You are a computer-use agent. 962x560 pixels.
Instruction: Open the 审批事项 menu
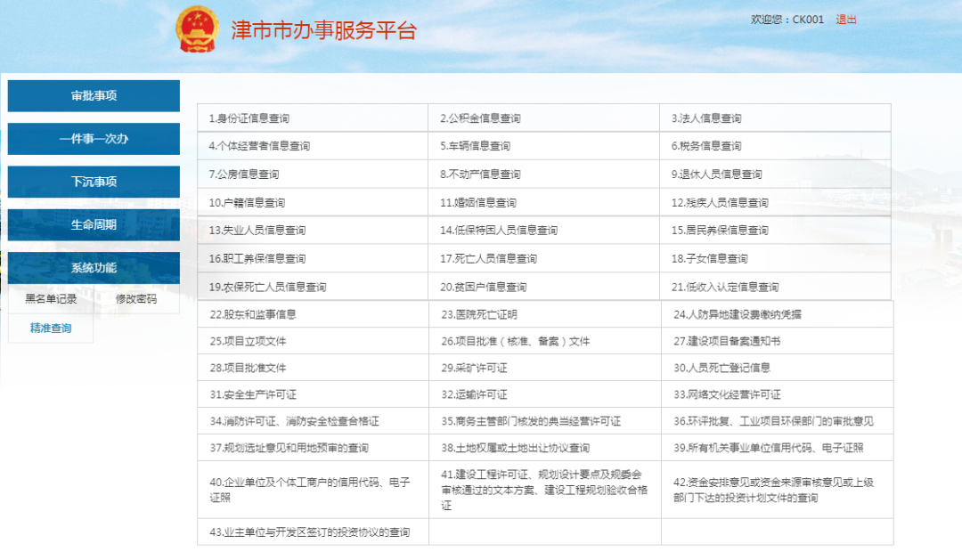click(94, 95)
